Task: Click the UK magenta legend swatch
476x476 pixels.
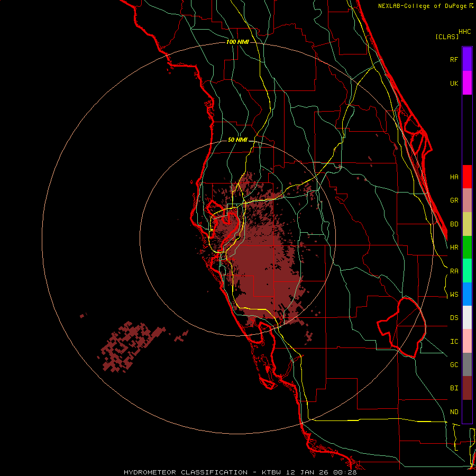Action: [467, 83]
